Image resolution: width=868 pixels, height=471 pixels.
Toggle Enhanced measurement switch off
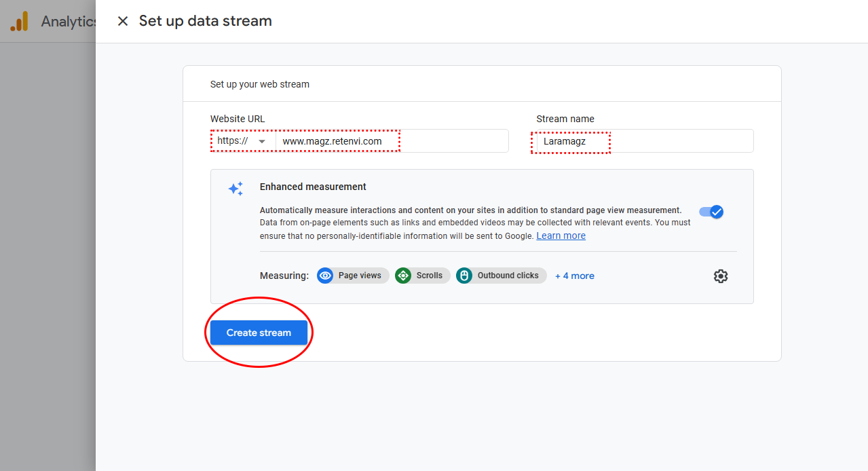tap(712, 212)
